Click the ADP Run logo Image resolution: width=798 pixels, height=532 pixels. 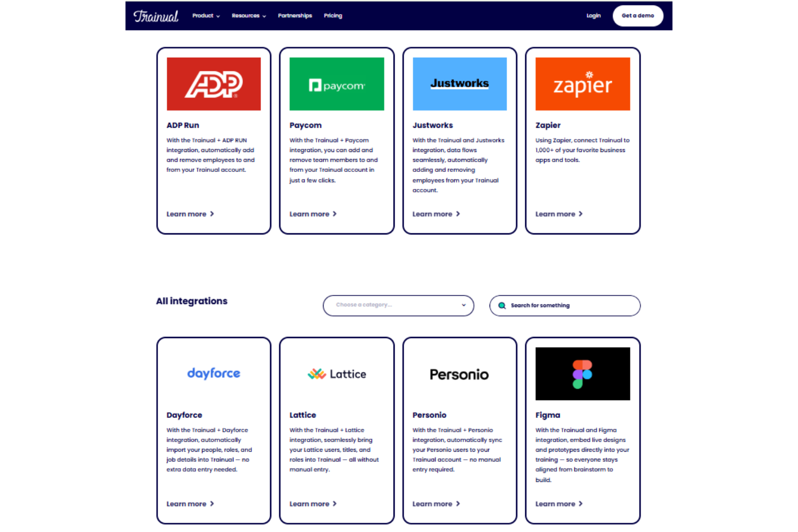pos(214,84)
